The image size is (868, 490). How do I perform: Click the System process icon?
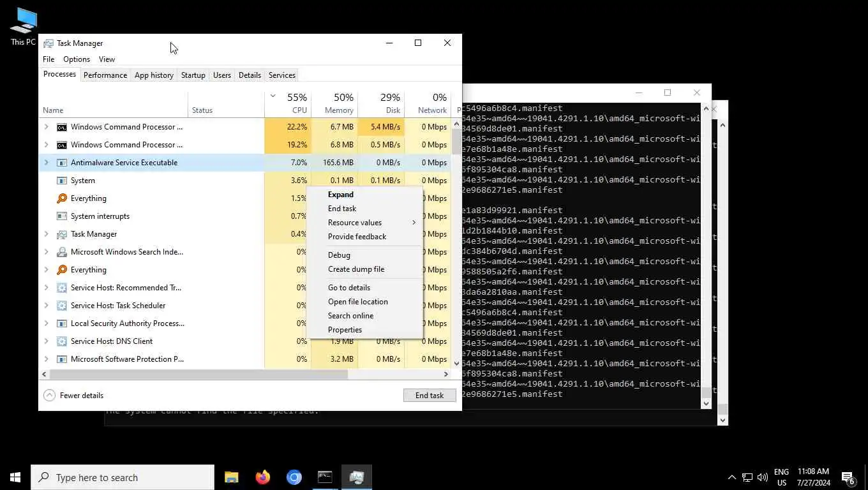pyautogui.click(x=62, y=181)
